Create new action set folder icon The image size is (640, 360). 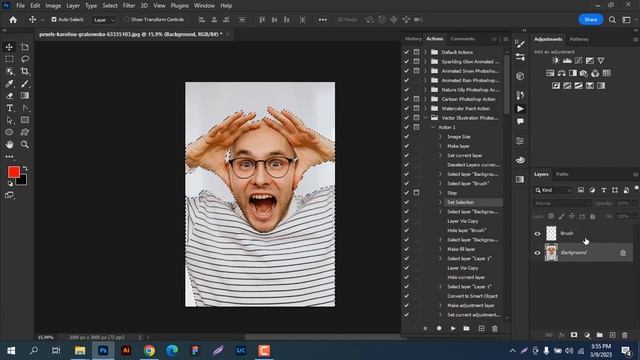(467, 328)
